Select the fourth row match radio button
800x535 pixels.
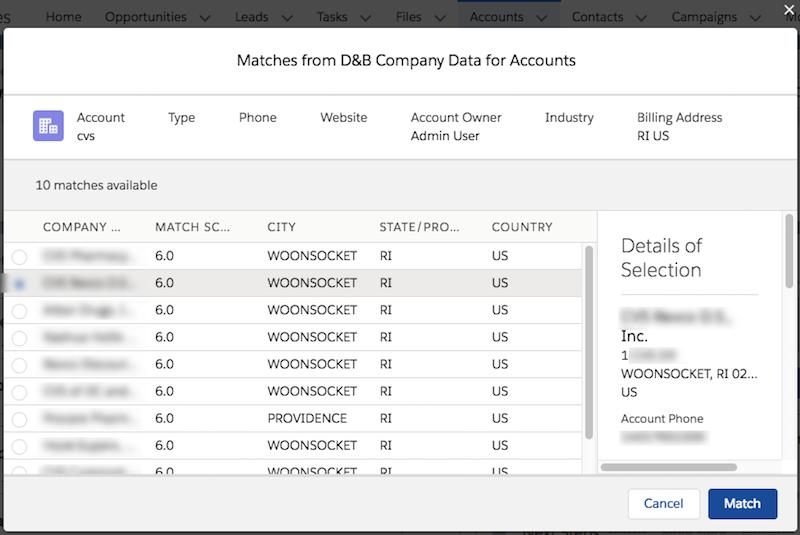point(19,338)
